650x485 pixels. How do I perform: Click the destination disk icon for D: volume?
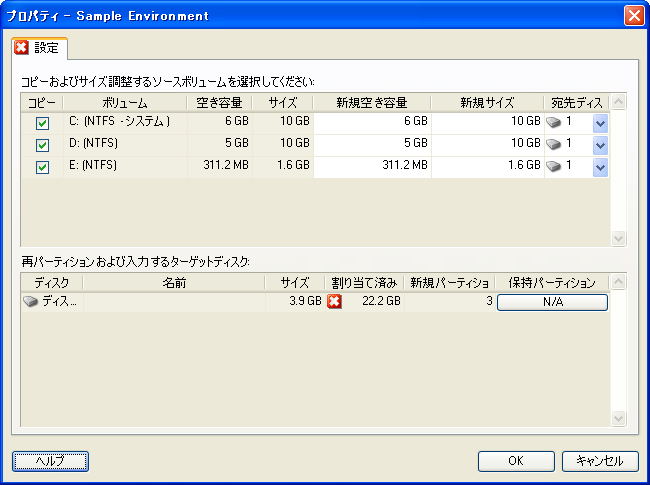point(555,144)
